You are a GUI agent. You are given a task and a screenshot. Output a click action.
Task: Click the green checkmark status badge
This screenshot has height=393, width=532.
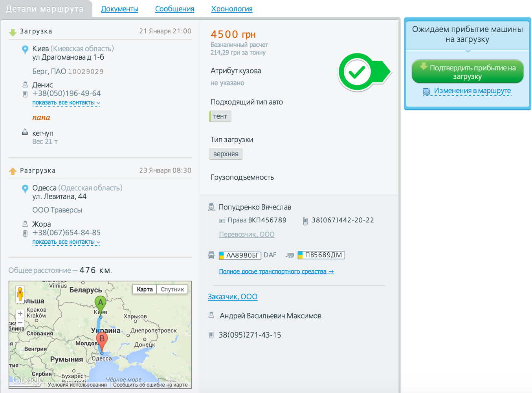pyautogui.click(x=364, y=72)
